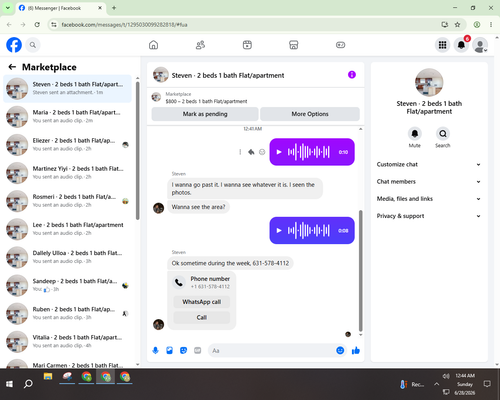Open the nine-dot menu grid icon

(x=442, y=45)
